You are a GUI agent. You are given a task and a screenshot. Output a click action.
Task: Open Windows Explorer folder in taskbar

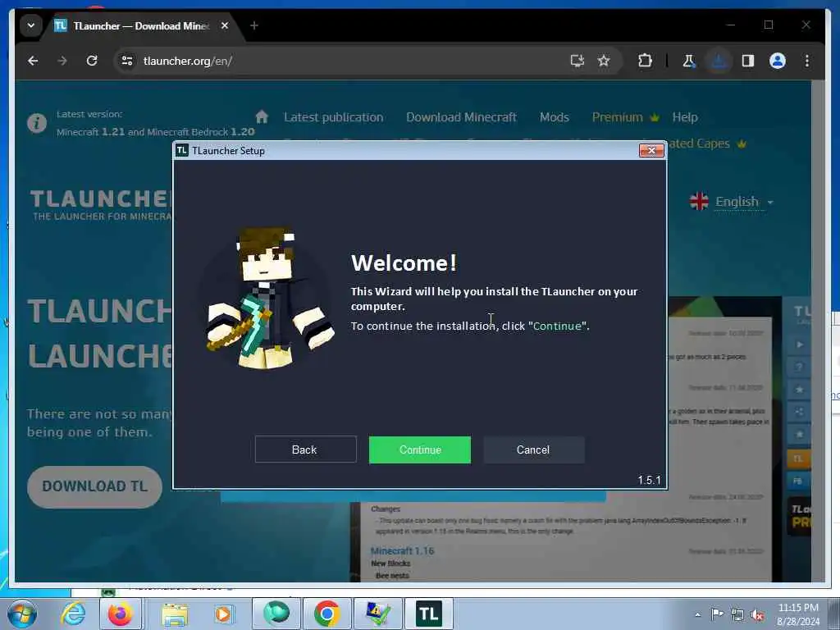click(175, 614)
